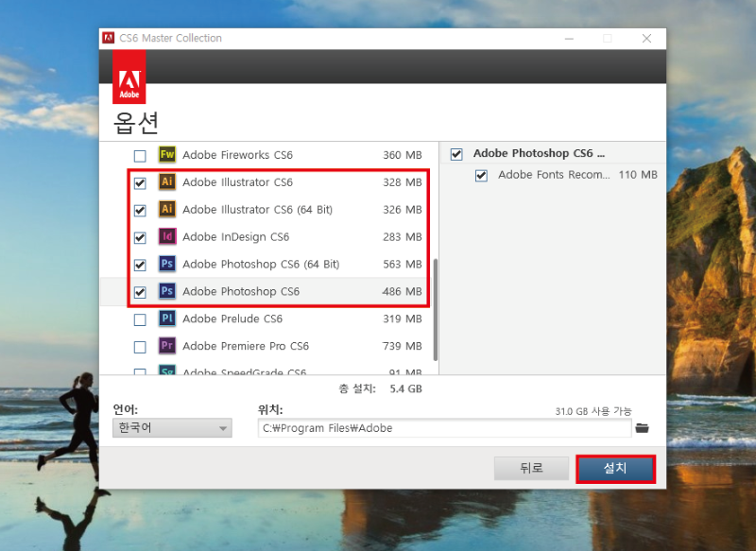Select the Adobe Photoshop CS6 (64 Bit) label
The height and width of the screenshot is (551, 756).
click(x=261, y=265)
